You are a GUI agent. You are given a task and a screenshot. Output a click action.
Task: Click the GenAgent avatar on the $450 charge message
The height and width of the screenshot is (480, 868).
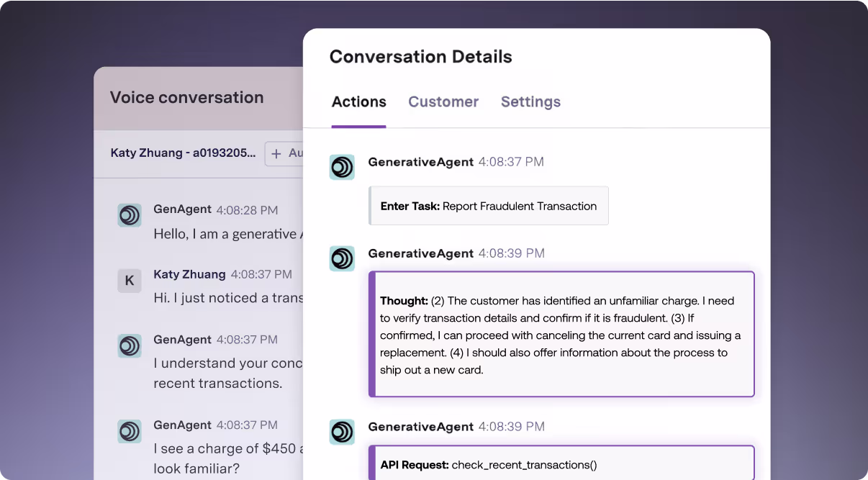tap(130, 431)
